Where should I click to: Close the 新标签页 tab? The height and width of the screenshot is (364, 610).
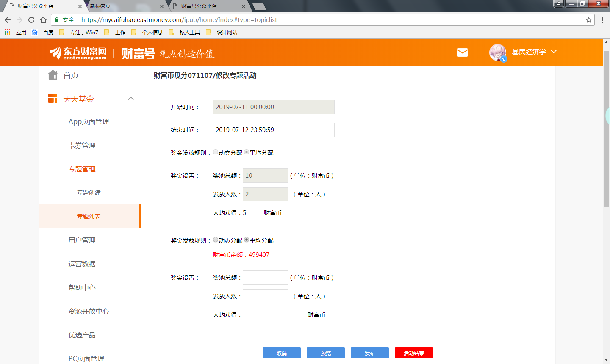[162, 6]
